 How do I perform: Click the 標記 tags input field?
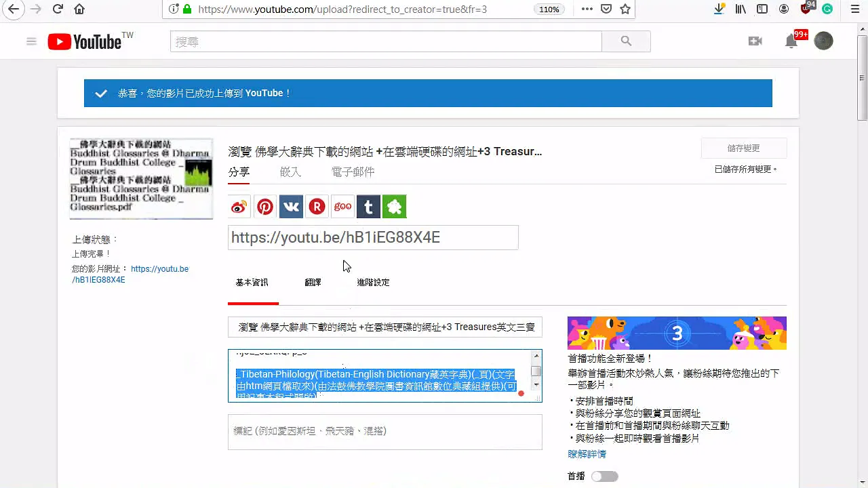(x=385, y=431)
